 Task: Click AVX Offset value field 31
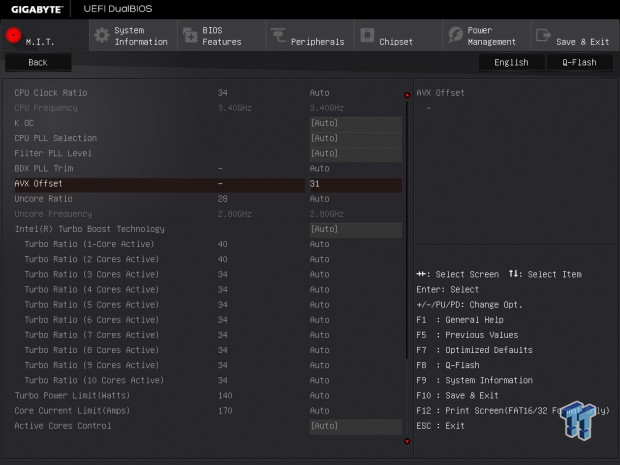[356, 184]
